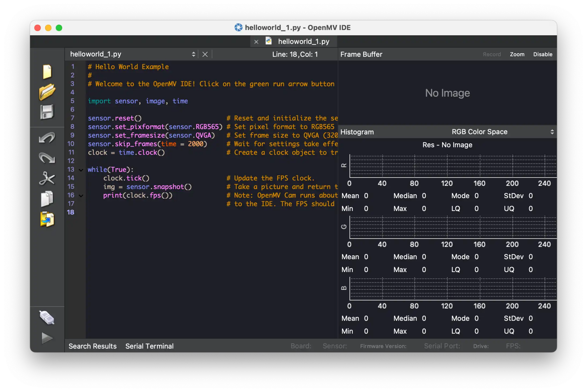Viewport: 587px width, 392px height.
Task: Toggle Zoom on the Frame Buffer
Action: click(517, 54)
